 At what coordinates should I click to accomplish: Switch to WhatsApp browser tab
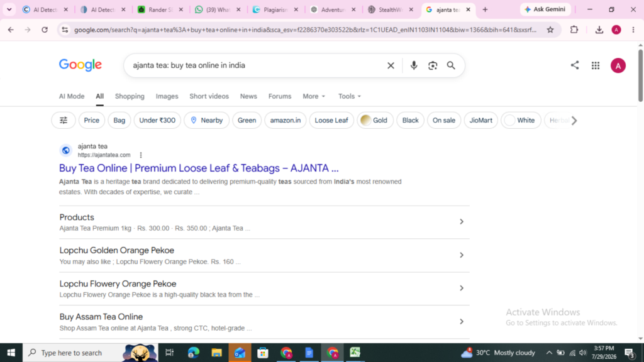pyautogui.click(x=218, y=9)
